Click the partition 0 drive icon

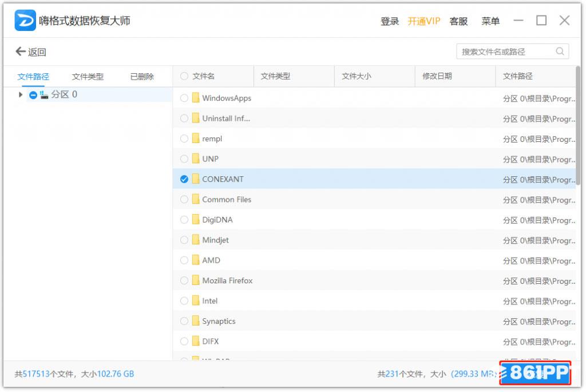pyautogui.click(x=44, y=95)
